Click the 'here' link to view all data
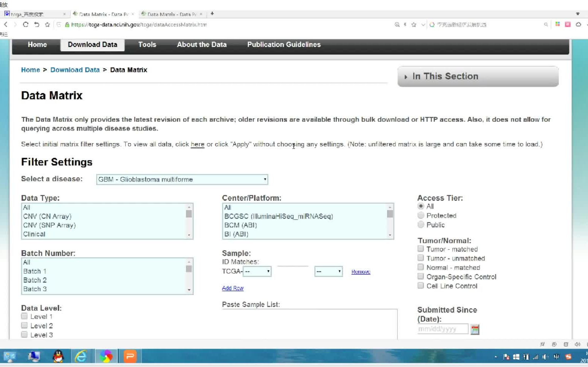 197,144
